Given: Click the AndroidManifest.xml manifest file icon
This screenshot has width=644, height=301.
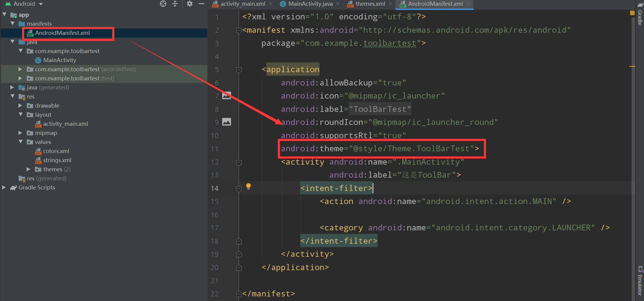Looking at the screenshot, I should [29, 33].
